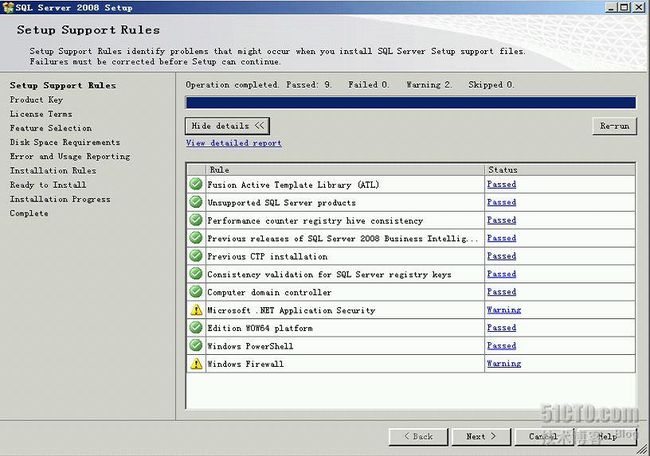Select the Previous CTP installation rule name
The image size is (650, 456).
(x=267, y=257)
